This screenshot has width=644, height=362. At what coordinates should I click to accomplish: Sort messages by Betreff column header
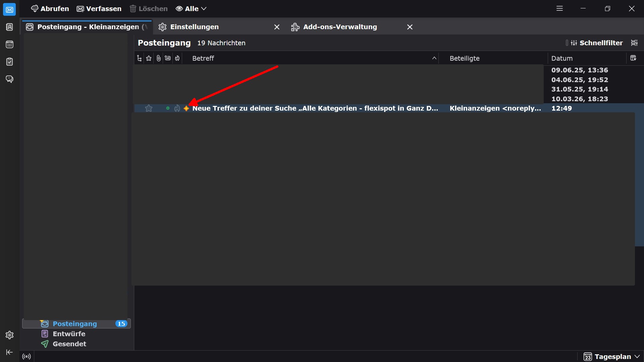pyautogui.click(x=203, y=58)
